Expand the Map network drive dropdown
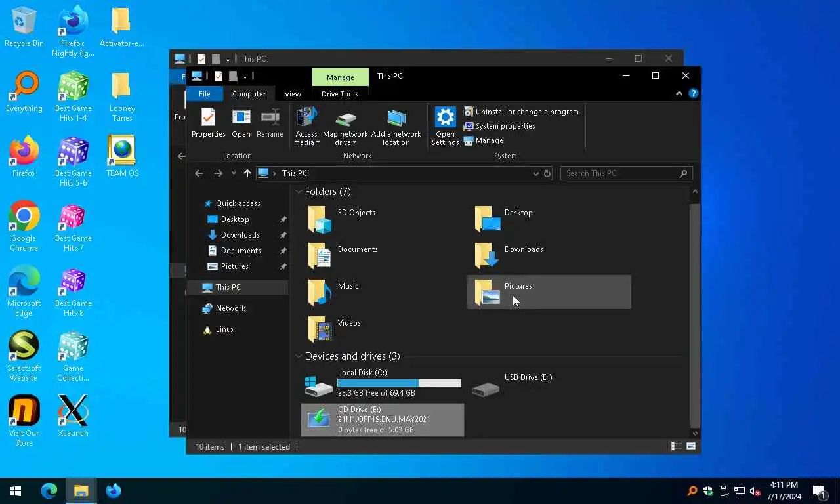 tap(345, 127)
